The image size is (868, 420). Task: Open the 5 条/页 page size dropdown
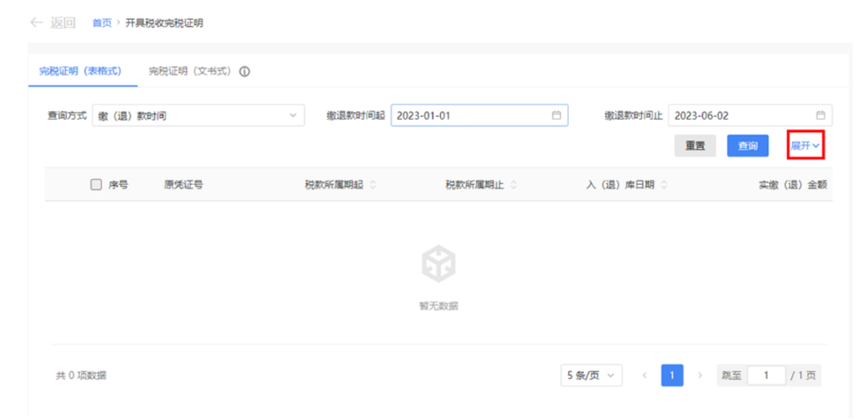pos(591,375)
